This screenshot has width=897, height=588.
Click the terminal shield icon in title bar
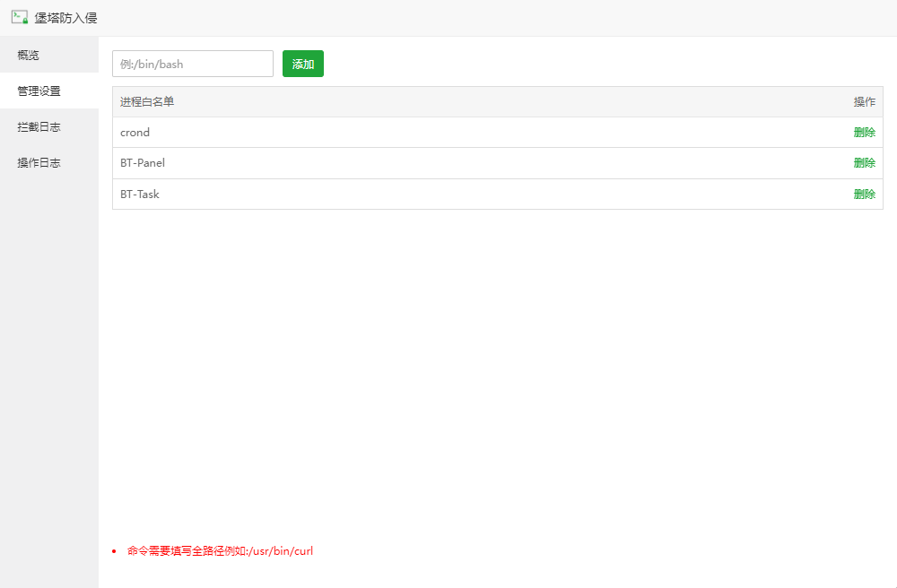click(x=19, y=17)
